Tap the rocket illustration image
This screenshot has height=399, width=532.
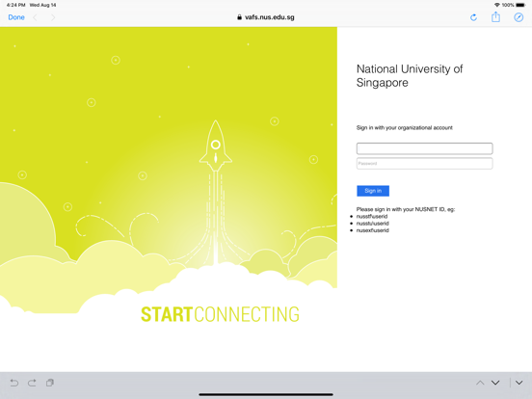point(216,146)
